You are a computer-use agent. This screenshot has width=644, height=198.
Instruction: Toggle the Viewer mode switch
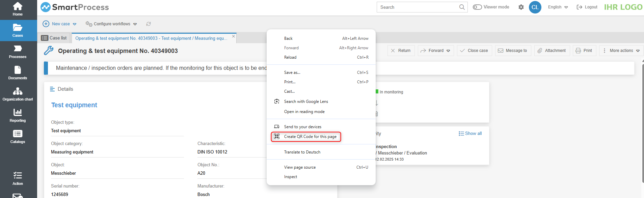tap(477, 7)
